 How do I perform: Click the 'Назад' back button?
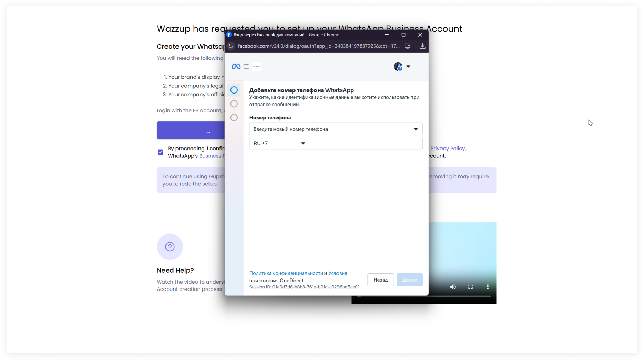click(380, 280)
